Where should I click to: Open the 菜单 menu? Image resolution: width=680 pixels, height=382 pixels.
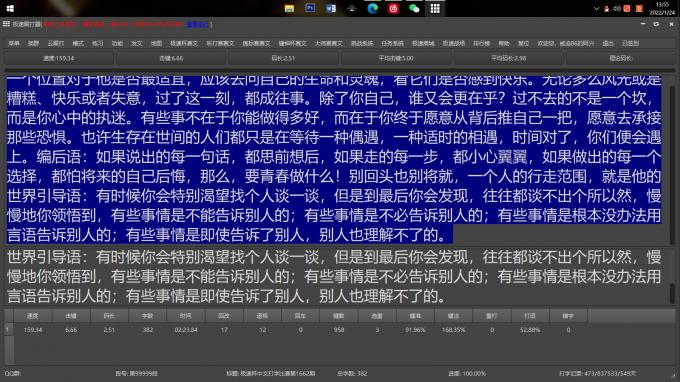coord(14,43)
